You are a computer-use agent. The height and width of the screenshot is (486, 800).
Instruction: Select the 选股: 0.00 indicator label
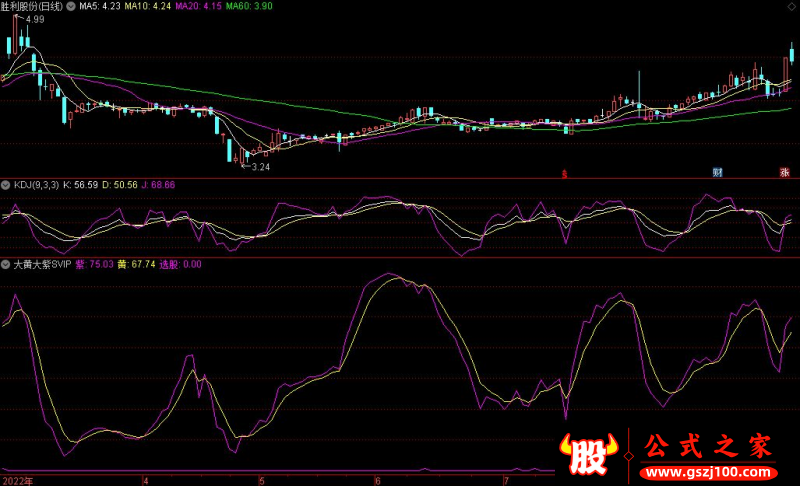click(181, 264)
